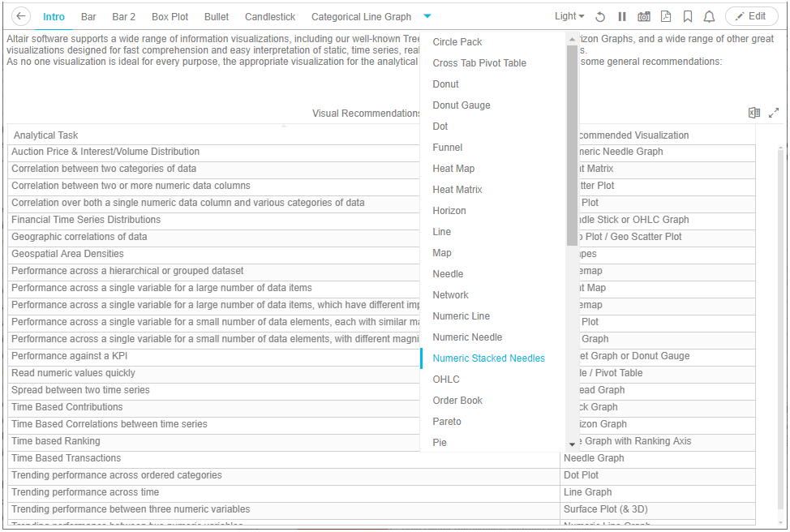Choose the Line entry in the list

493,232
